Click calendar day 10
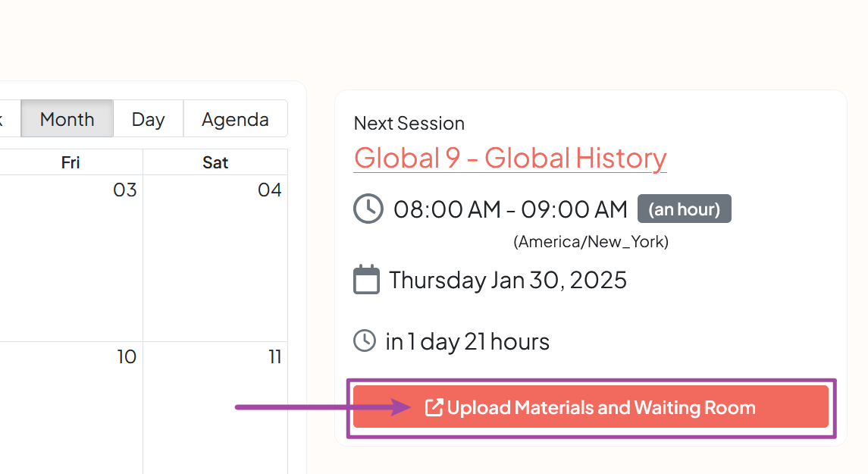 (x=125, y=357)
